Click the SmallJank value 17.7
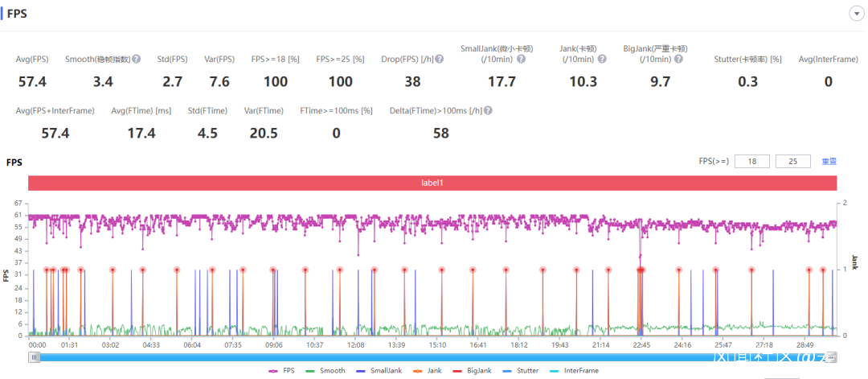The width and height of the screenshot is (868, 379). point(502,82)
